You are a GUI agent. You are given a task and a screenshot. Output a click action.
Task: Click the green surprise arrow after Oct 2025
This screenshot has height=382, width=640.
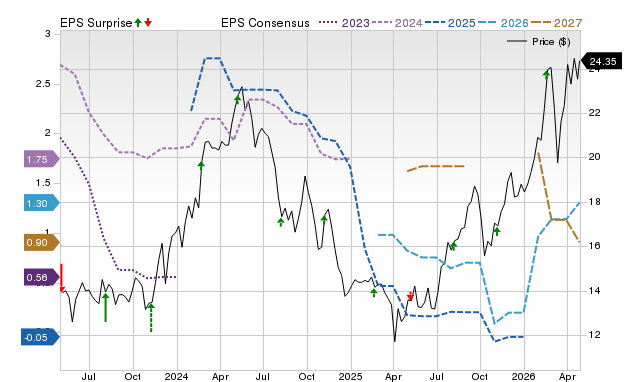pos(497,231)
